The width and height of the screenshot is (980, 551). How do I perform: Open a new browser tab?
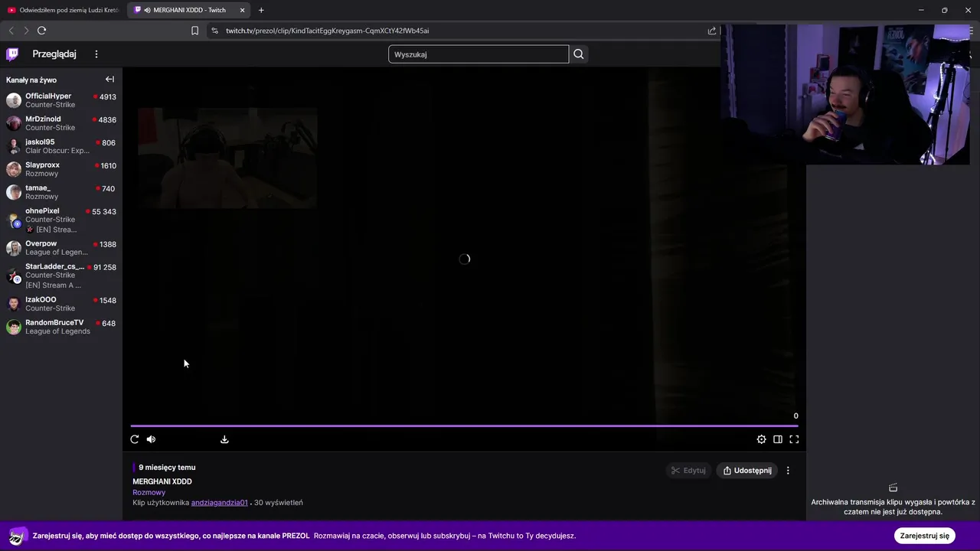[x=261, y=10]
